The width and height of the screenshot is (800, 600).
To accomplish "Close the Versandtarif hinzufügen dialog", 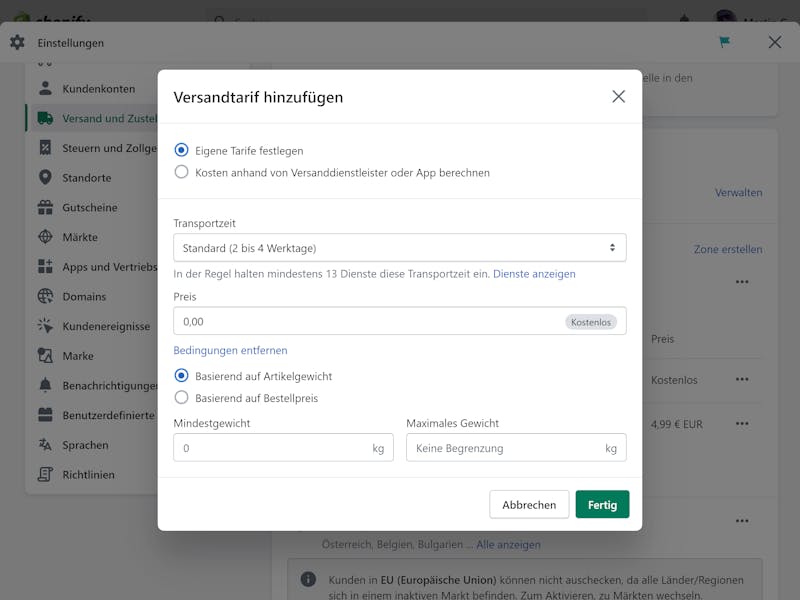I will click(x=618, y=96).
